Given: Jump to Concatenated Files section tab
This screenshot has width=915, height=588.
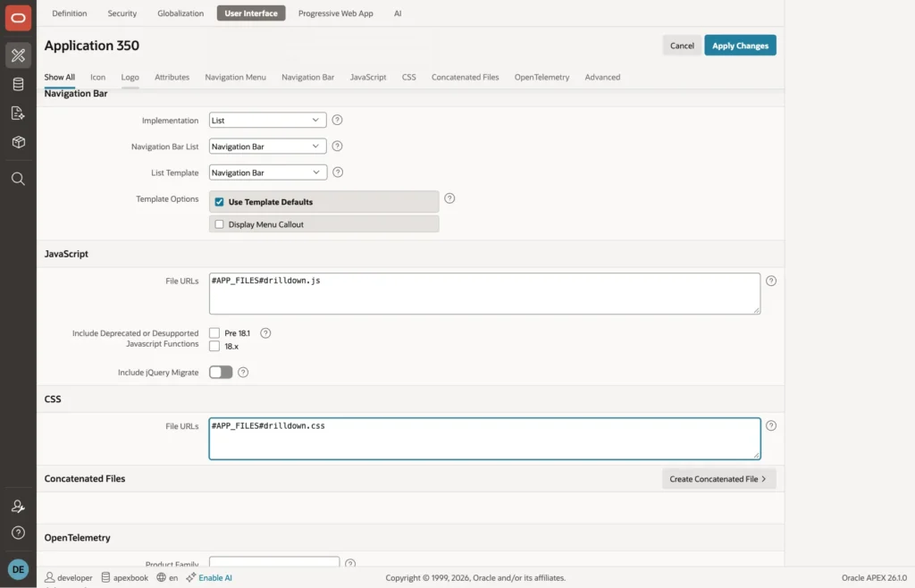Looking at the screenshot, I should (465, 77).
